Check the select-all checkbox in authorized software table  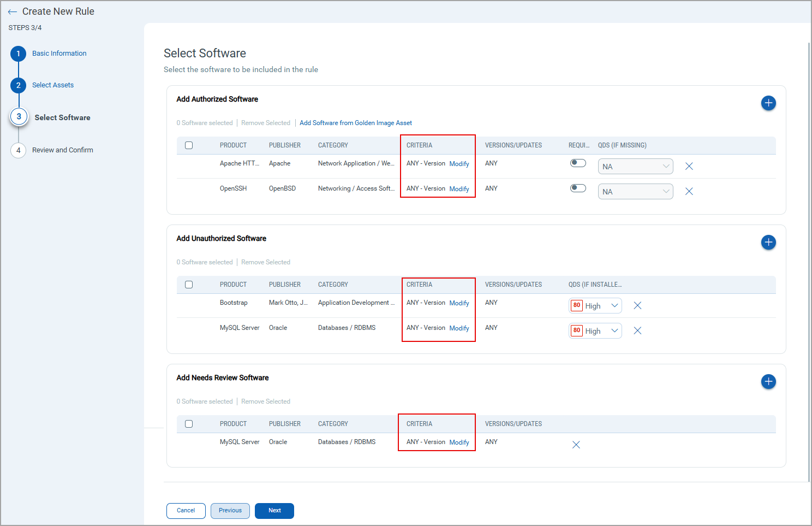click(x=188, y=145)
